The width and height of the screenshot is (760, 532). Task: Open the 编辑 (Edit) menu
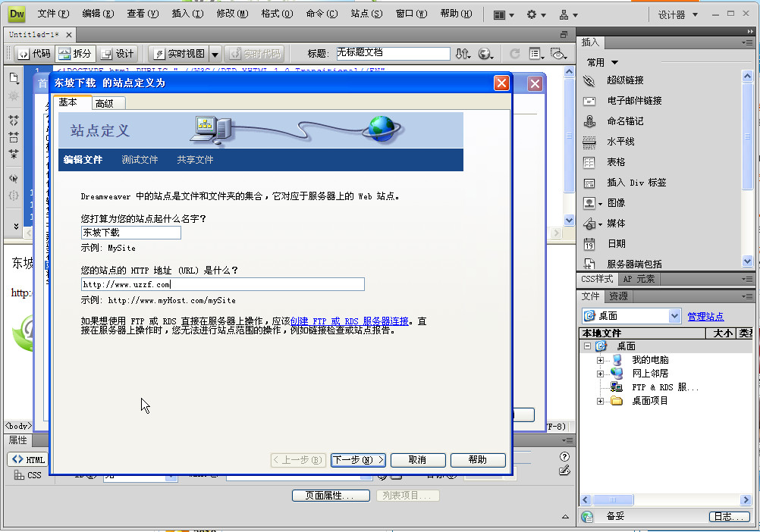pos(98,14)
